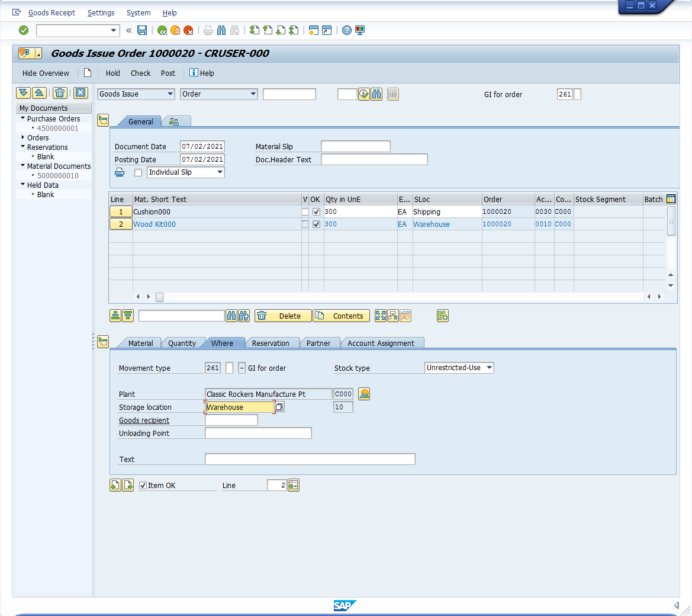Select line 1 row selector button
Image resolution: width=692 pixels, height=616 pixels.
(121, 212)
